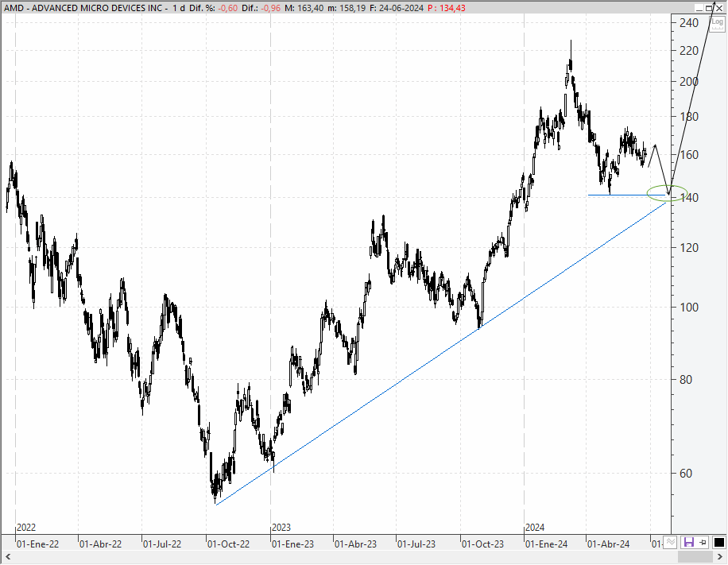Click the 140 price axis label

[688, 198]
